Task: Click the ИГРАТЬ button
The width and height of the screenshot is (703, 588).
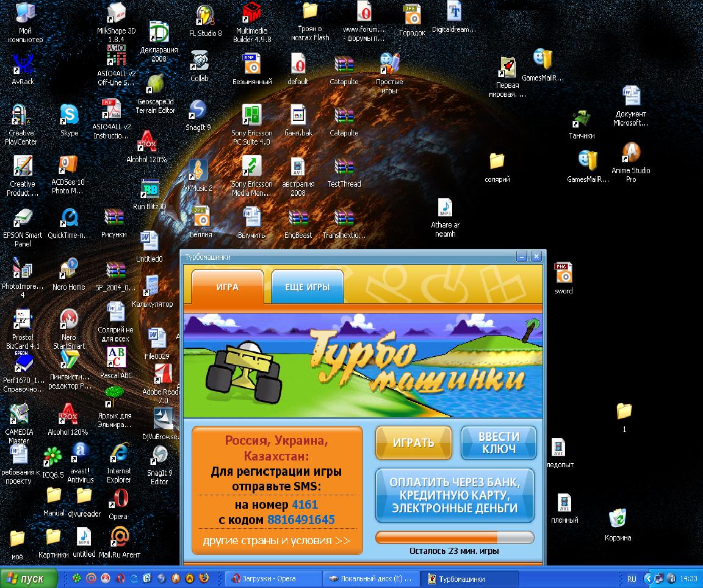Action: [413, 443]
